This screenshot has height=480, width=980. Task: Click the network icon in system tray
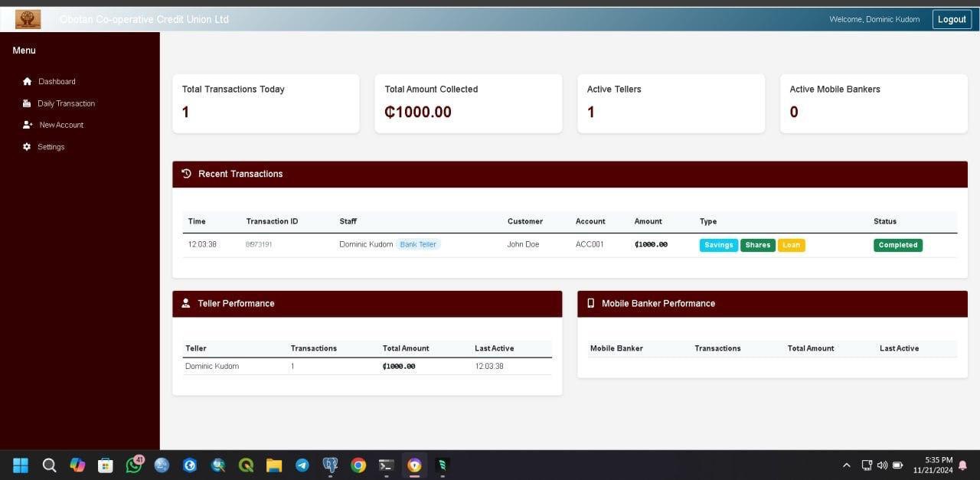[x=867, y=465]
